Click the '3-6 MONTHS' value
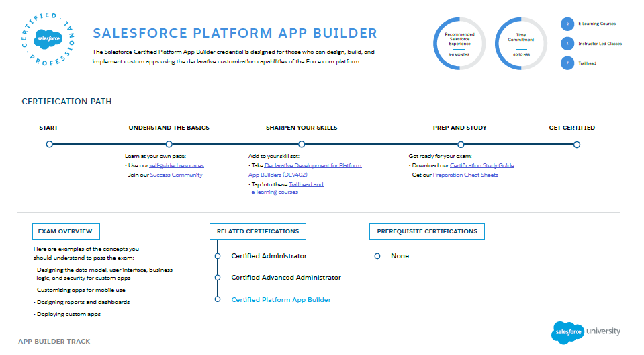Viewport: 644px width, 355px height. 459,54
